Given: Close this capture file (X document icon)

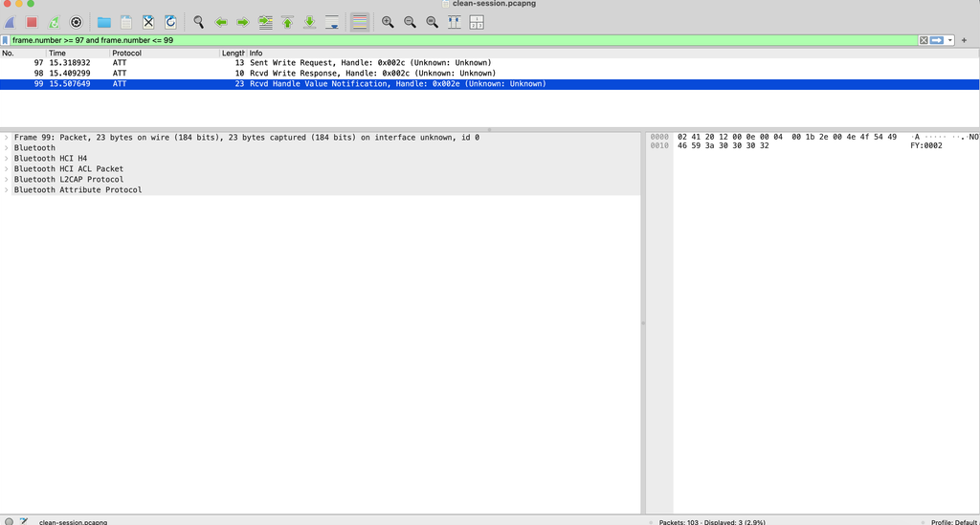Looking at the screenshot, I should (x=148, y=23).
